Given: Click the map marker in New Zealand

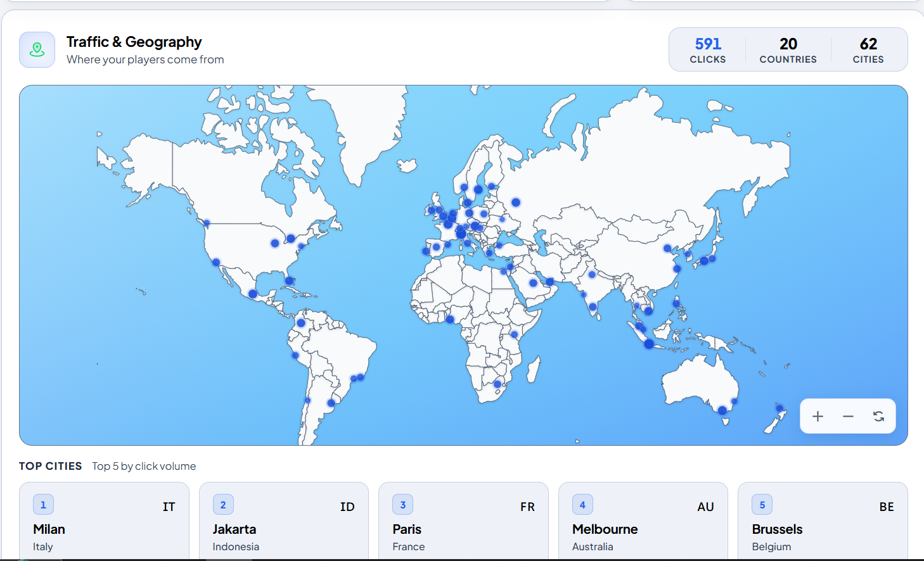Looking at the screenshot, I should [780, 408].
